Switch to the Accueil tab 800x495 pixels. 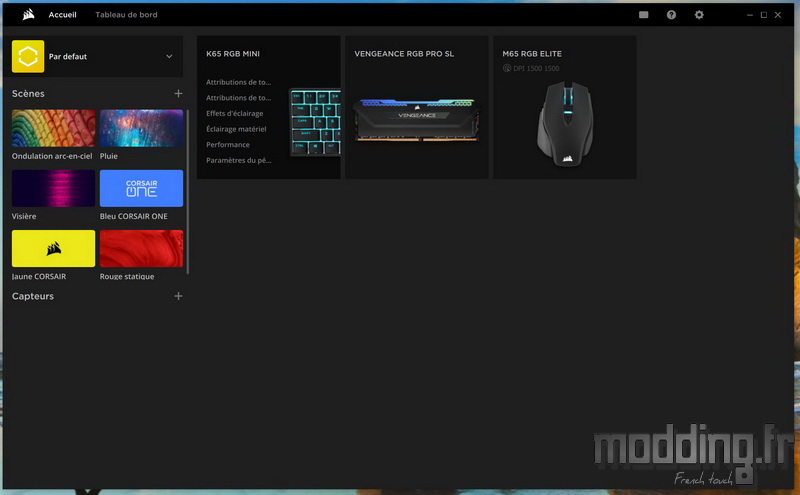coord(62,15)
